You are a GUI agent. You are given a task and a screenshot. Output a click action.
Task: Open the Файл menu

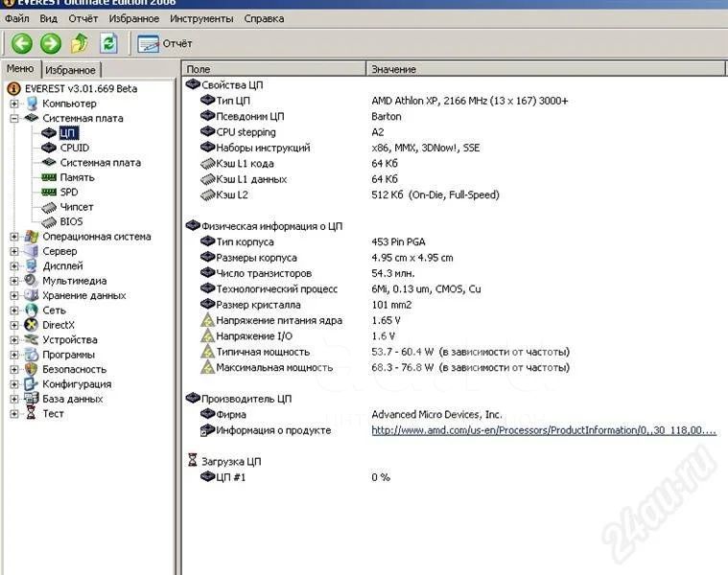tap(17, 18)
